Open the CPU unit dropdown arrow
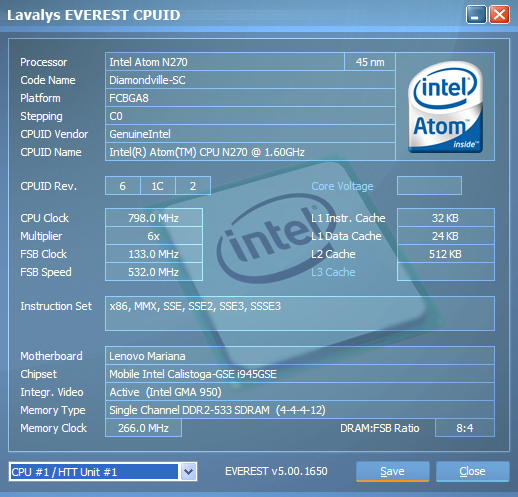 coord(188,472)
